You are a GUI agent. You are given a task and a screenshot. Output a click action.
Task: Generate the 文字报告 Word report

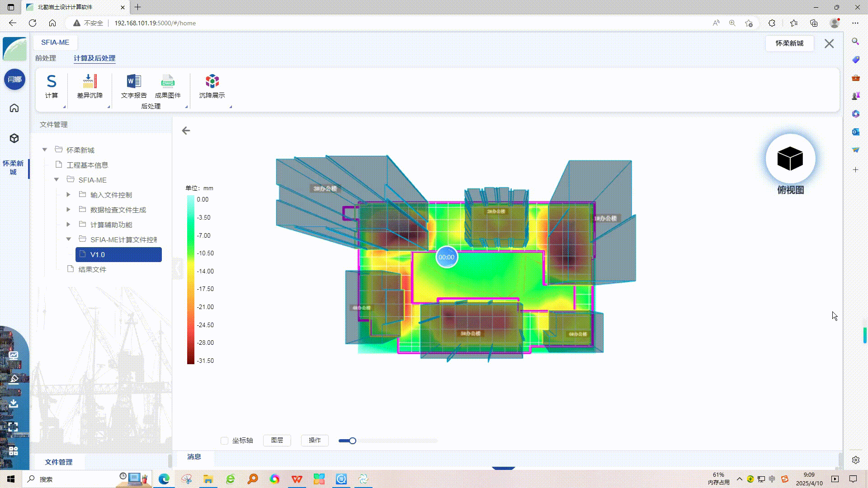click(x=134, y=82)
